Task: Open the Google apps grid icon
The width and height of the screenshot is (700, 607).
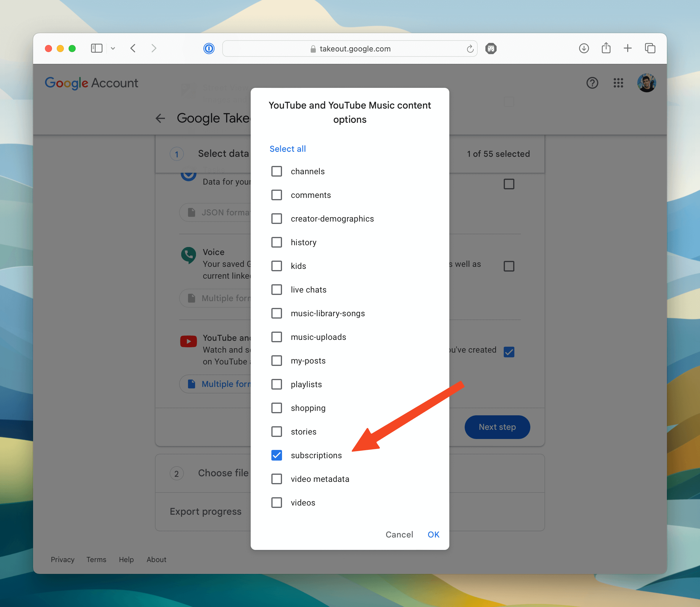Action: 618,83
